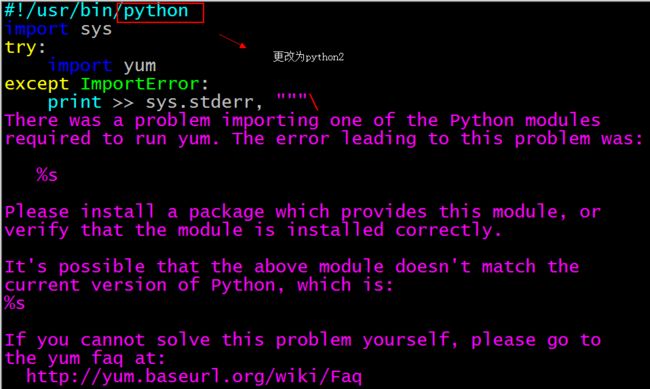The image size is (650, 389).
Task: Click the first indented '%s' placeholder
Action: pos(47,175)
